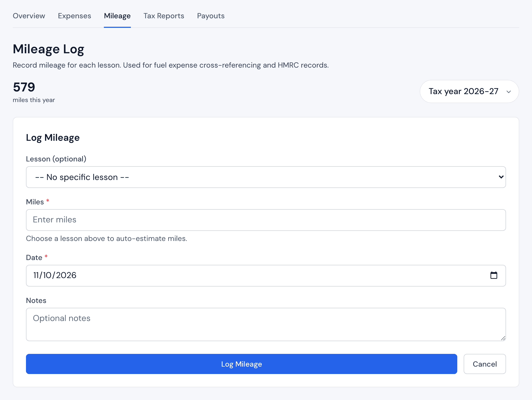This screenshot has width=532, height=400.
Task: Click the Mileage Log page heading
Action: 48,49
